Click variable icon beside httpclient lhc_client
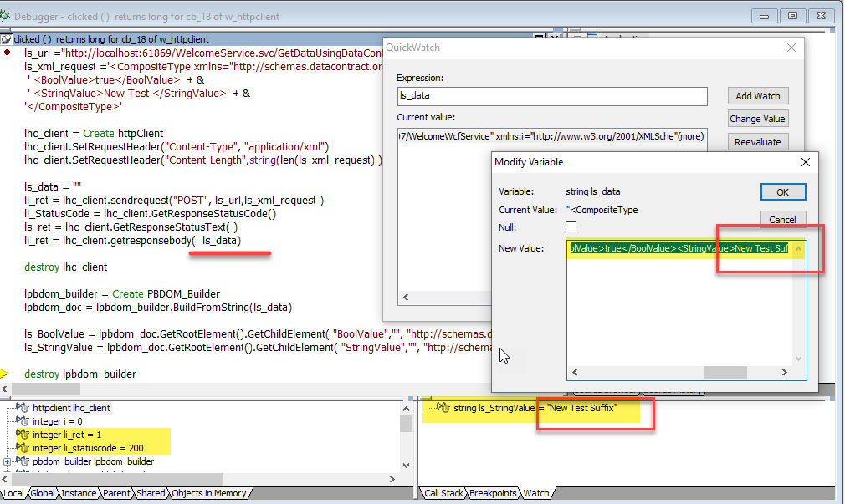The image size is (845, 504). tap(23, 408)
